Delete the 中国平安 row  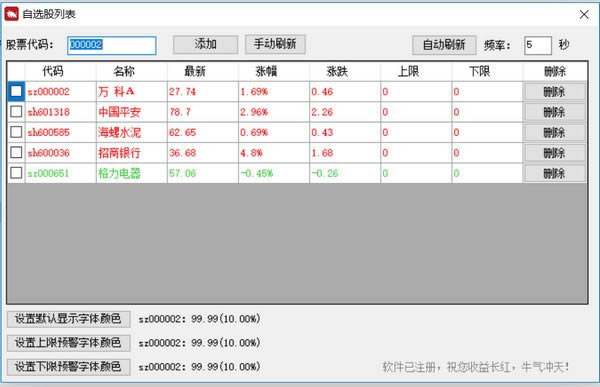pos(555,112)
